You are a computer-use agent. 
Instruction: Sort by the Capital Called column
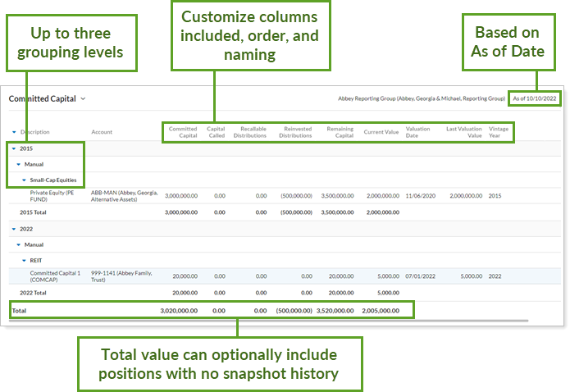pos(216,132)
